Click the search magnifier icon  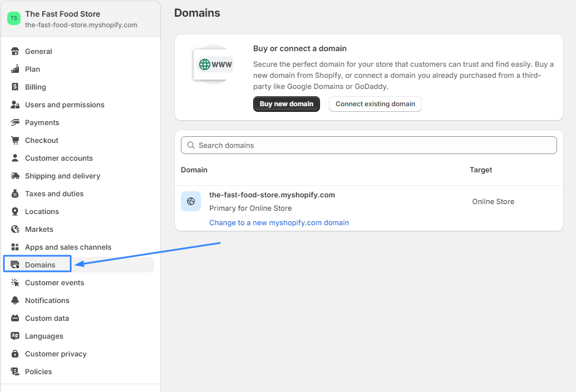191,145
